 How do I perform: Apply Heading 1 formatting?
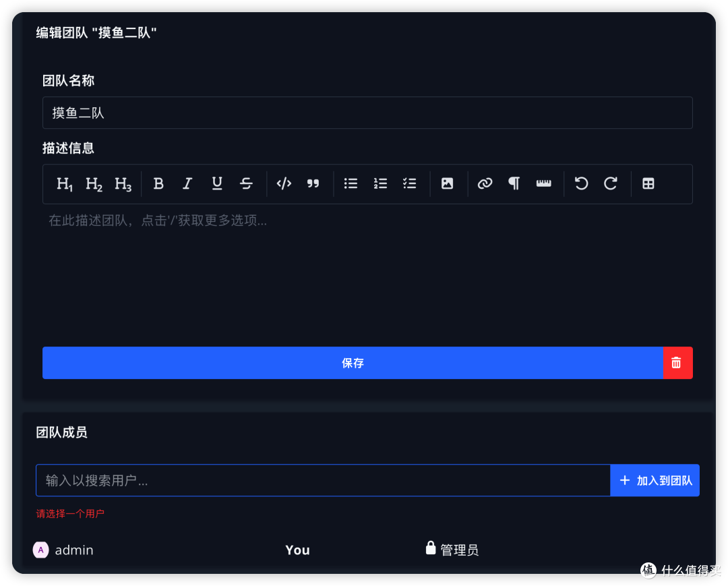65,184
